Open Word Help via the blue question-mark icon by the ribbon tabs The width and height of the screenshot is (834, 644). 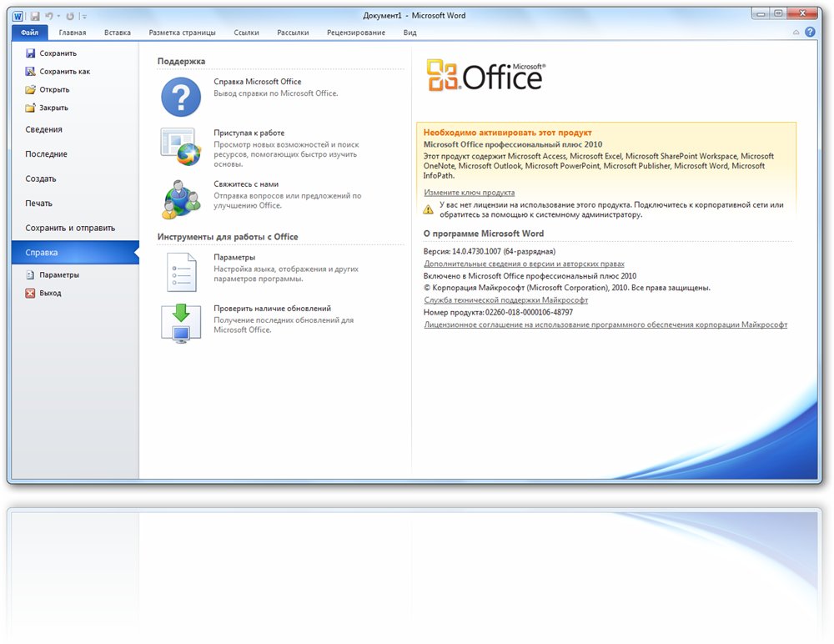point(810,32)
